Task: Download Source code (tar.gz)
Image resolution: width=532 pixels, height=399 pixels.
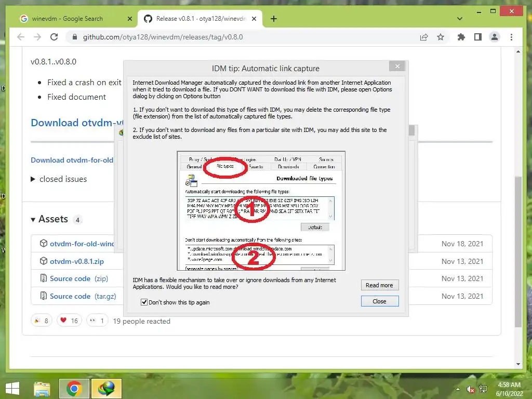Action: click(x=83, y=296)
